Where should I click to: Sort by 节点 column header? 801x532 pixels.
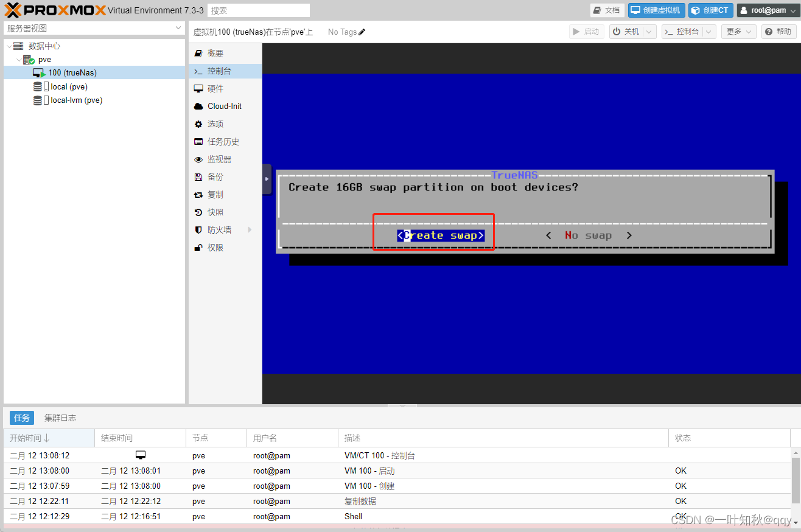[x=216, y=438]
